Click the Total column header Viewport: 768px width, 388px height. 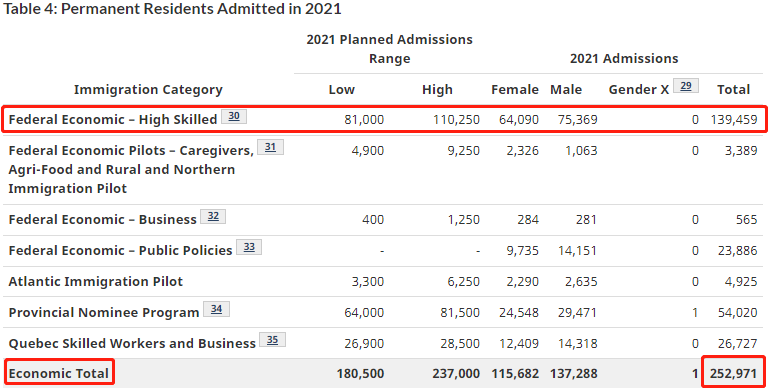pyautogui.click(x=734, y=90)
